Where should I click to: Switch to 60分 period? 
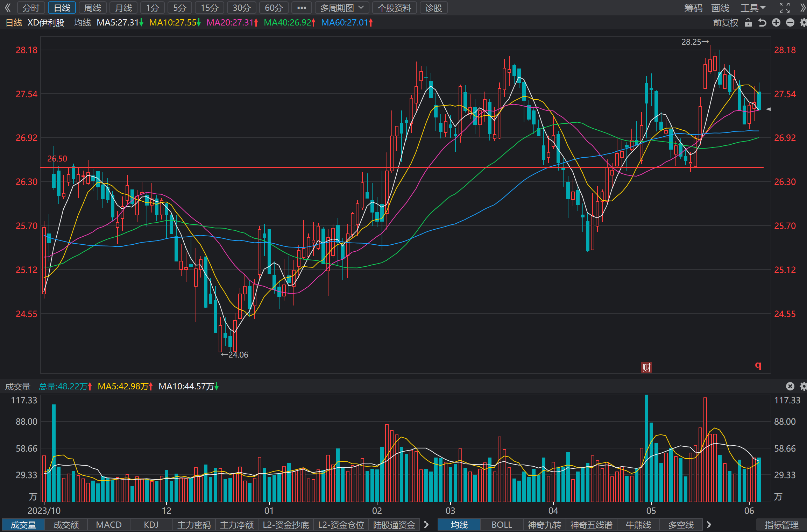274,8
